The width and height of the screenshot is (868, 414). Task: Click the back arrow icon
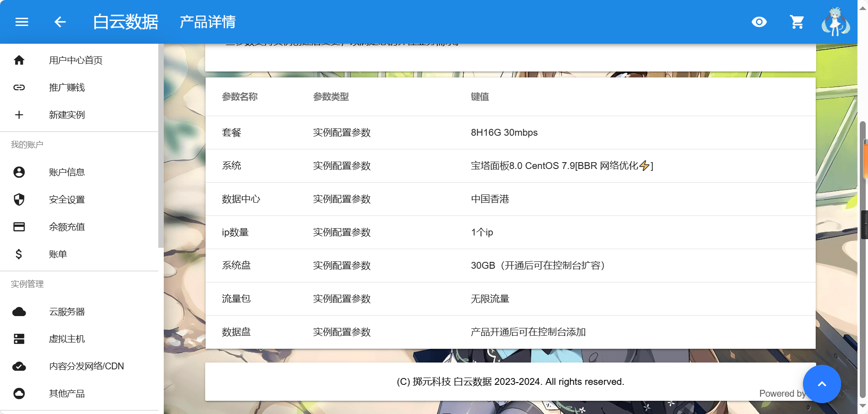tap(60, 22)
